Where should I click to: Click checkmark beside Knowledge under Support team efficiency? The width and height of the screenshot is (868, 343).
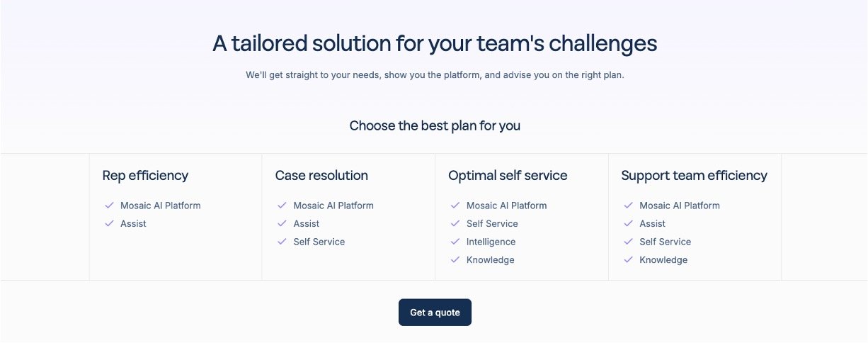[x=628, y=260]
